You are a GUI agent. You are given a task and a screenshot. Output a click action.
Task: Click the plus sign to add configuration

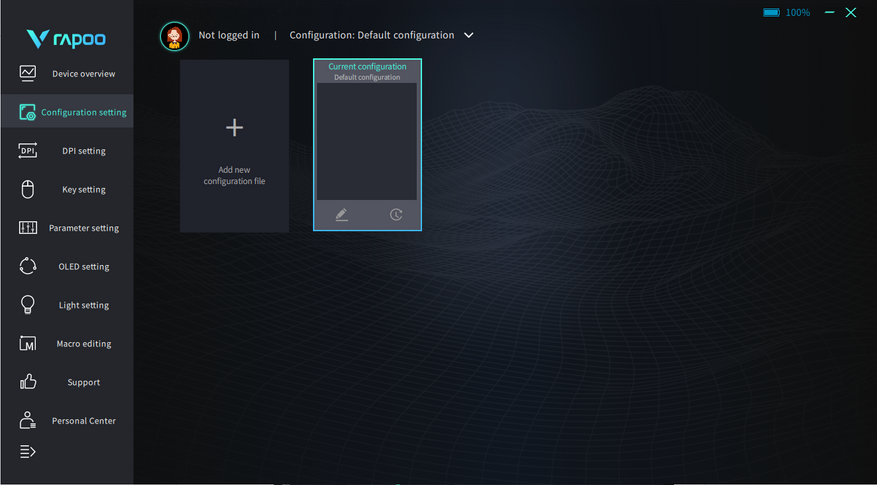234,128
